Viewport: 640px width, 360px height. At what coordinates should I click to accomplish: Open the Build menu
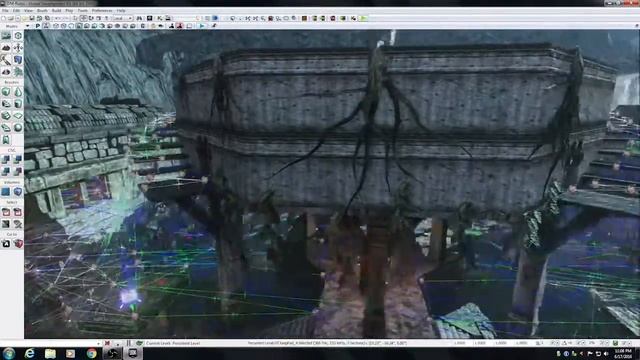click(56, 11)
